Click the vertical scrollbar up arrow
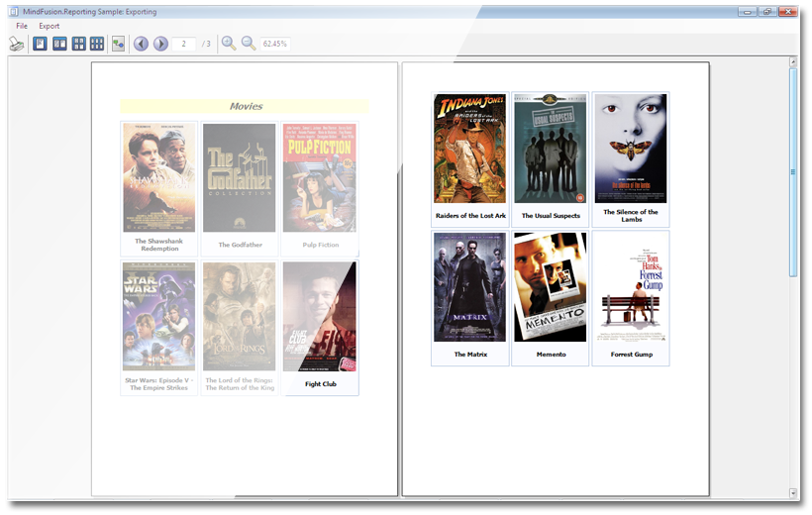812x515 pixels. 792,62
